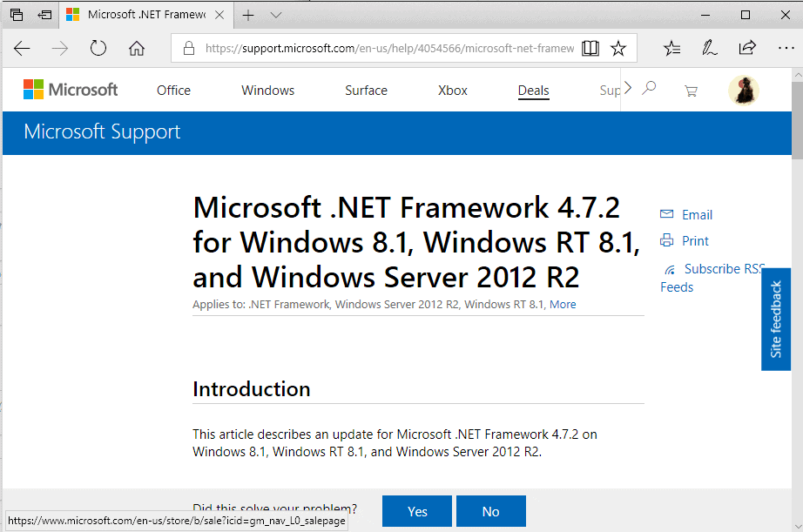Add this page to favorites
Screen dimensions: 803x532
click(618, 48)
